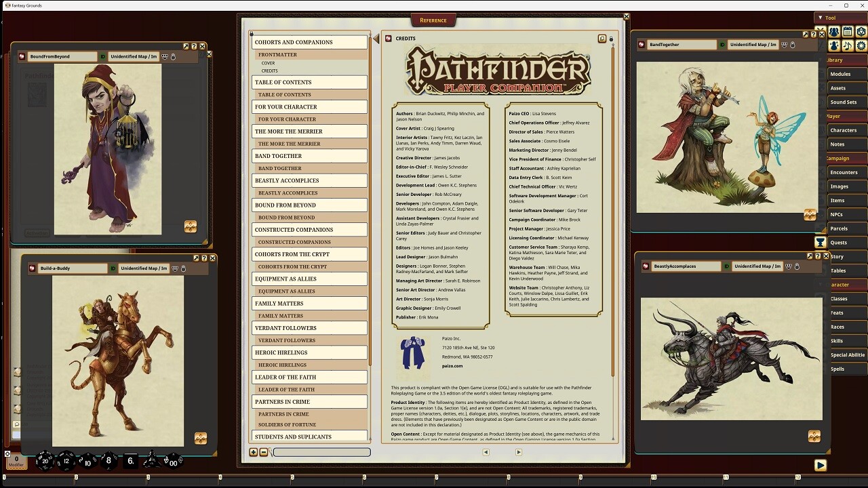Toggle the green identification switch on BoundFromBeyond window

click(x=102, y=56)
